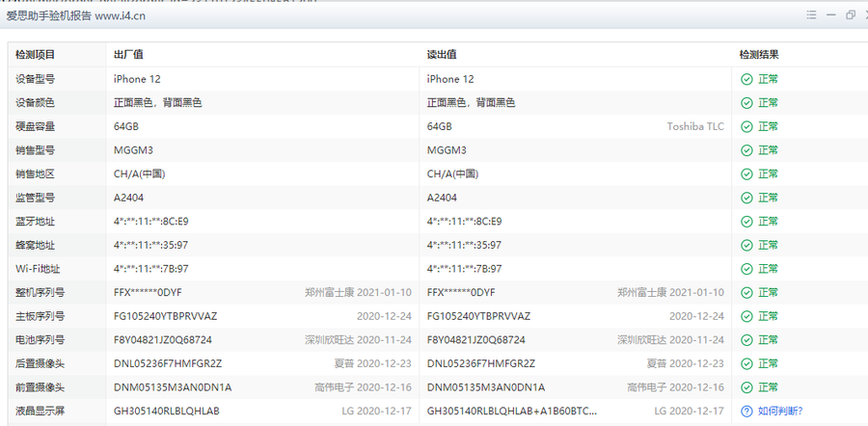Select the 前置摄像头 row label
Viewport: 868px width, 426px height.
point(40,387)
